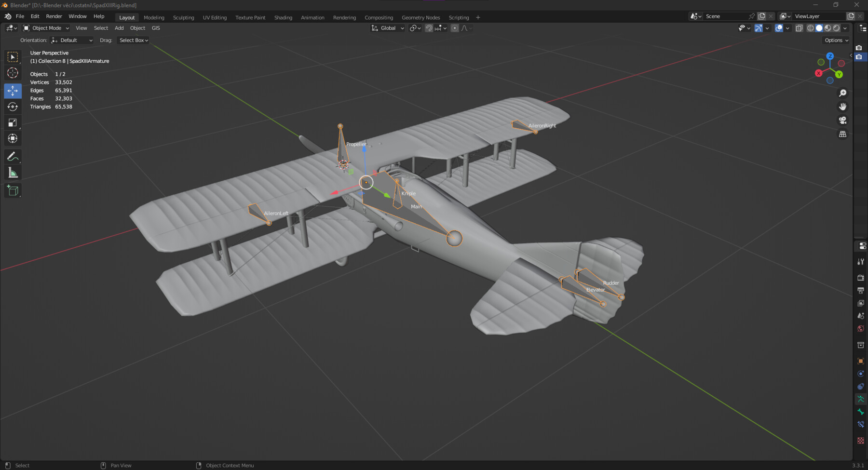
Task: Open the Add menu in the 3D viewport
Action: [x=119, y=28]
